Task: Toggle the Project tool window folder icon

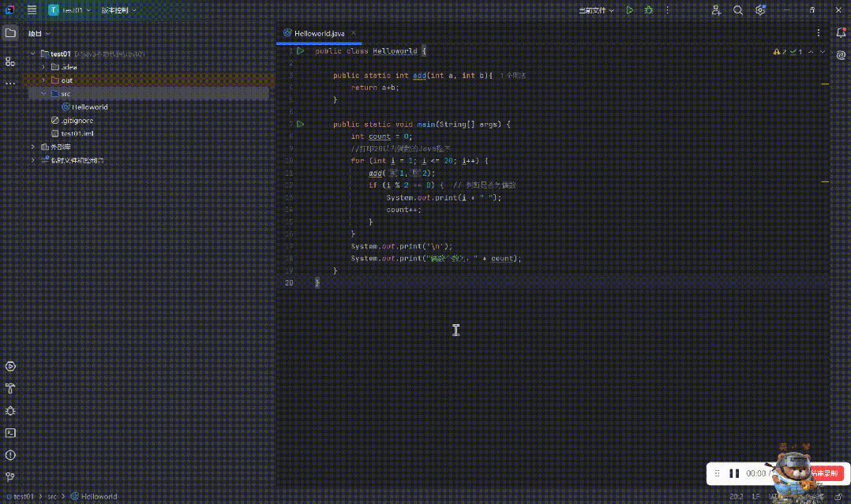Action: coord(10,33)
